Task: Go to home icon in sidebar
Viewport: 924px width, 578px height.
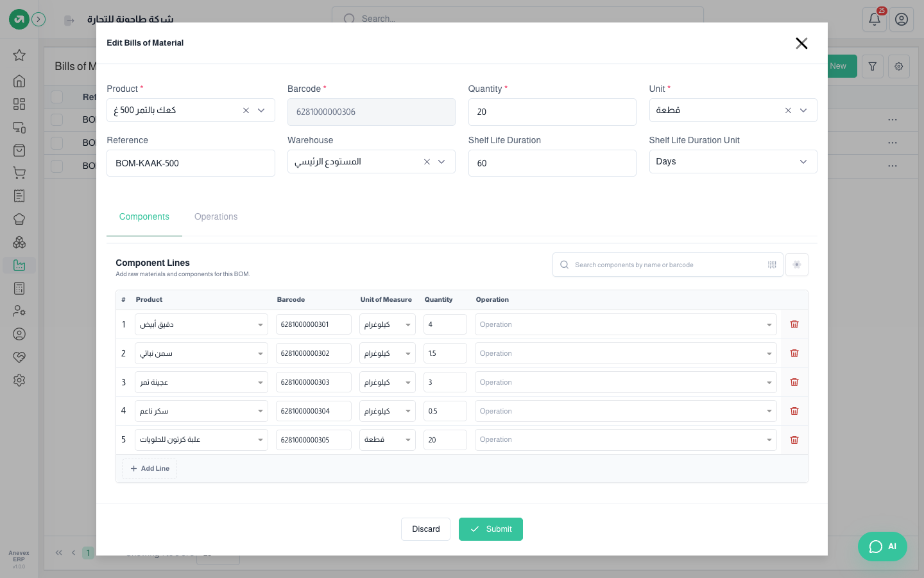Action: (19, 81)
